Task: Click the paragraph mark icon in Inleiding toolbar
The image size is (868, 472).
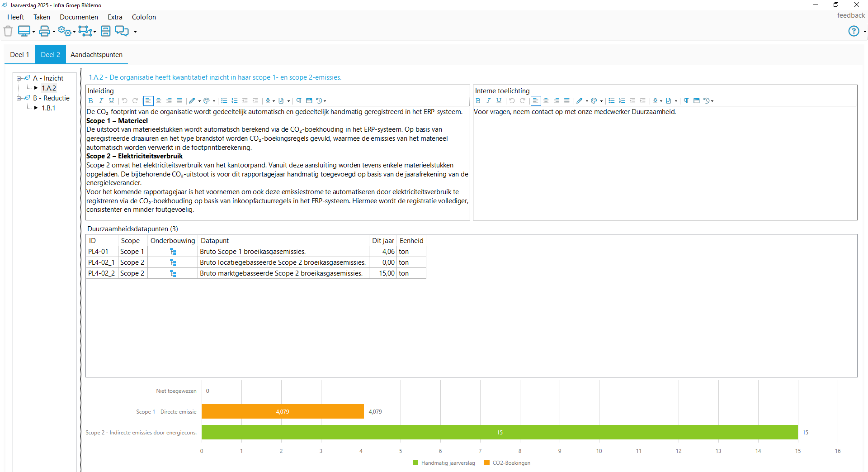Action: tap(299, 101)
